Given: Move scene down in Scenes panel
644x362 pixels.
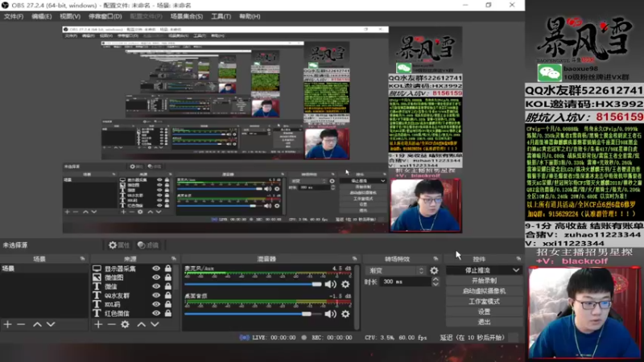Looking at the screenshot, I should (51, 325).
